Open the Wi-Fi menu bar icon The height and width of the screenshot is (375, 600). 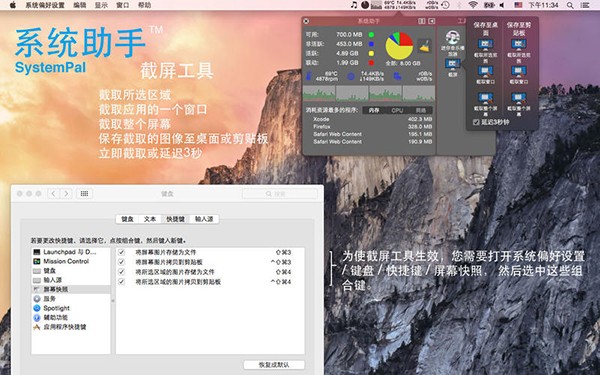click(x=473, y=5)
